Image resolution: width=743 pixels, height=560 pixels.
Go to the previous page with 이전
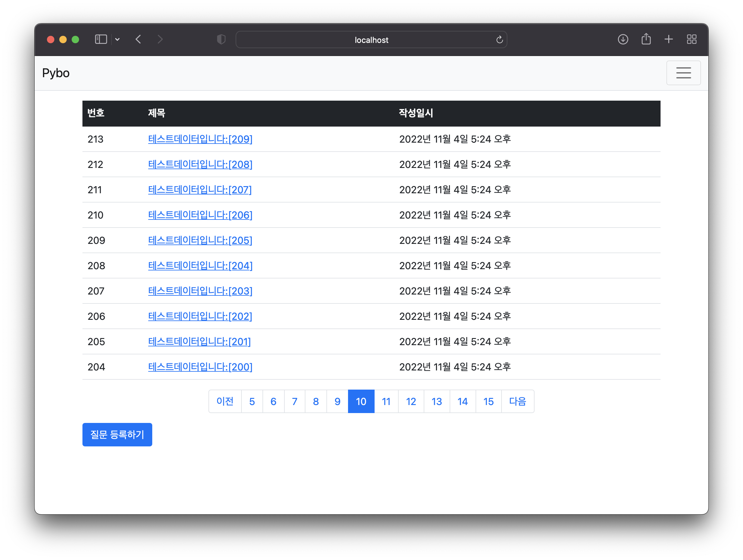click(225, 401)
